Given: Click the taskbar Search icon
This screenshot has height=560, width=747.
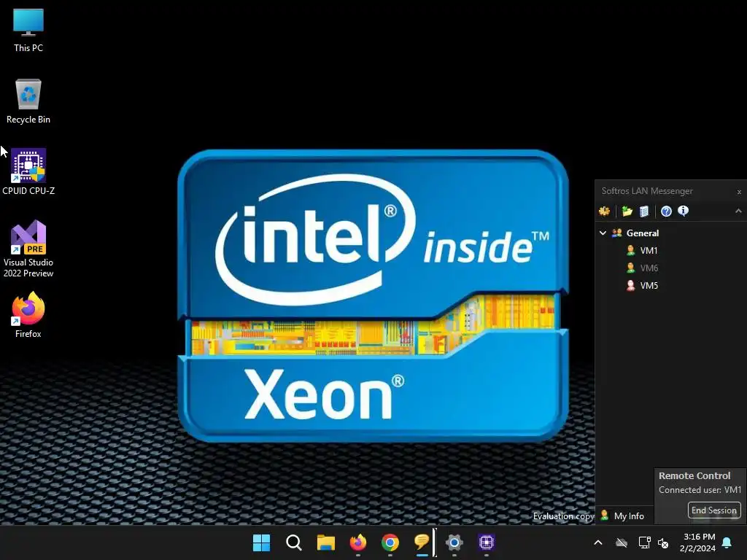Looking at the screenshot, I should (x=293, y=542).
